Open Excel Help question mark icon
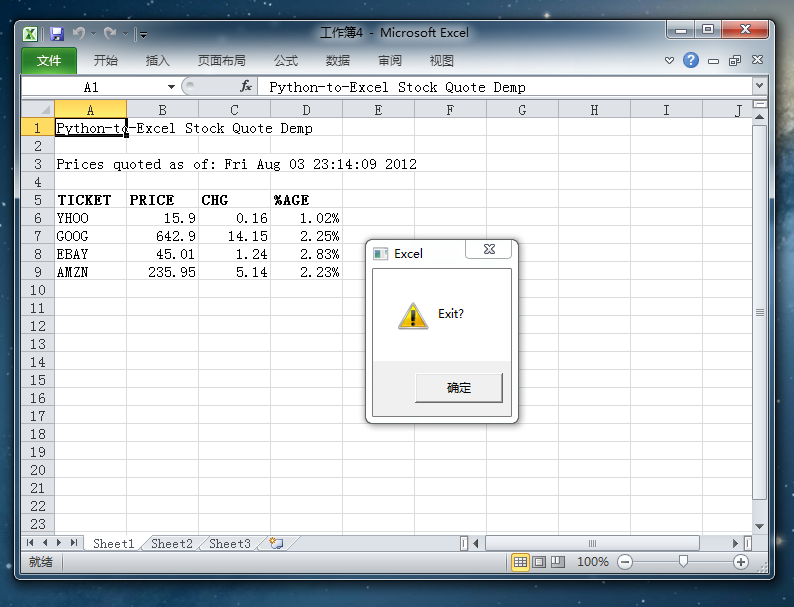 pos(691,61)
